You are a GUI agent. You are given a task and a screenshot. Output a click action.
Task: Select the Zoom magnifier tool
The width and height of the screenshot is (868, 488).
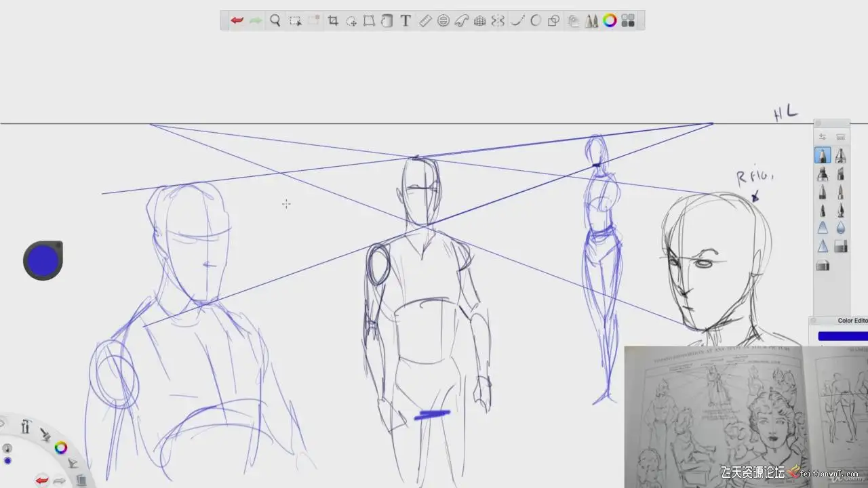275,20
